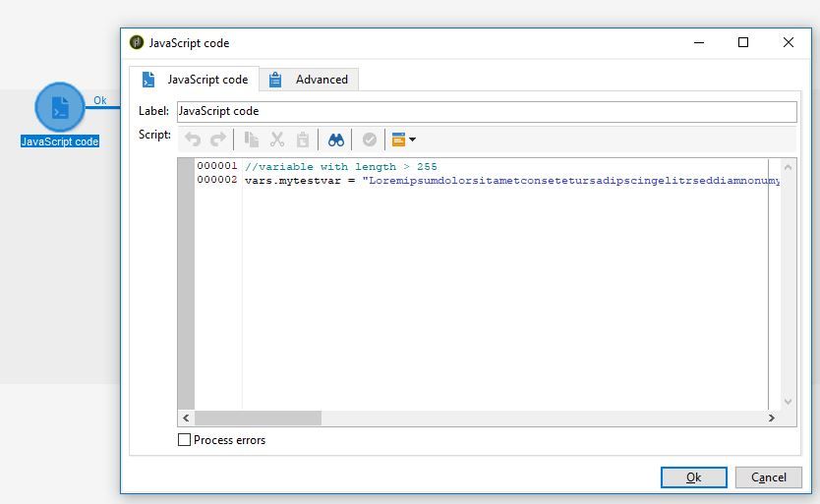Image resolution: width=820 pixels, height=504 pixels.
Task: Click the undo arrow in script toolbar
Action: click(193, 140)
